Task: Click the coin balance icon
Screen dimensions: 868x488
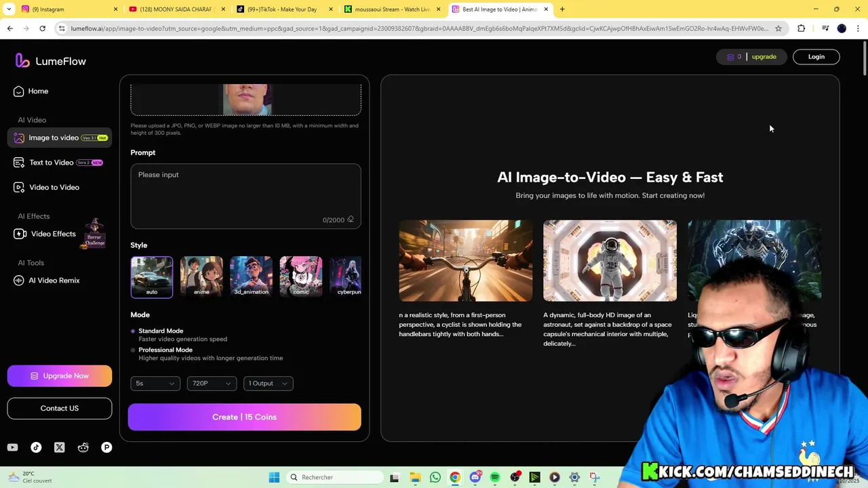Action: click(x=730, y=57)
